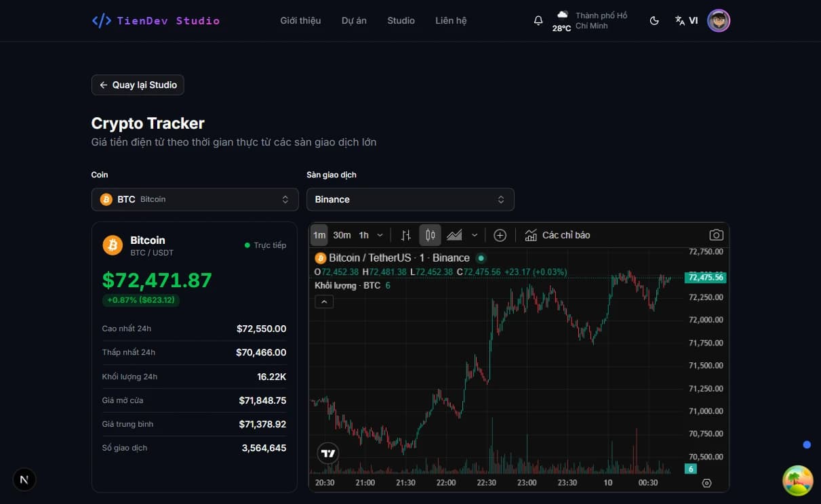Open the user avatar menu
Viewport: 821px width, 504px height.
(x=719, y=20)
